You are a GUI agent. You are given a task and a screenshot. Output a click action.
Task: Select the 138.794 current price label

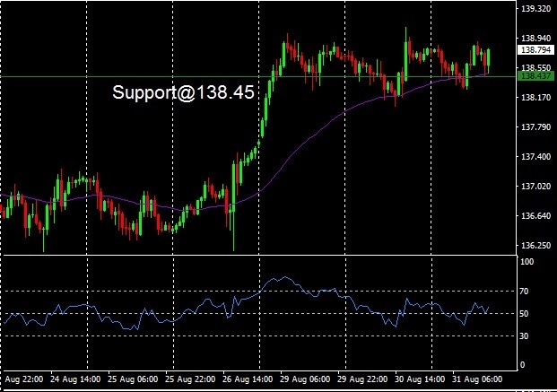click(x=536, y=49)
